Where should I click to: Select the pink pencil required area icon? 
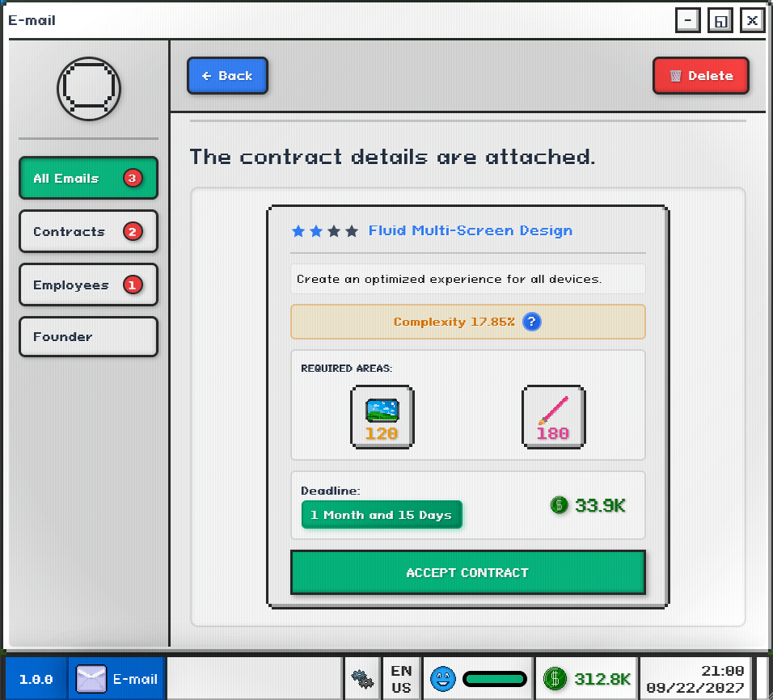tap(554, 417)
